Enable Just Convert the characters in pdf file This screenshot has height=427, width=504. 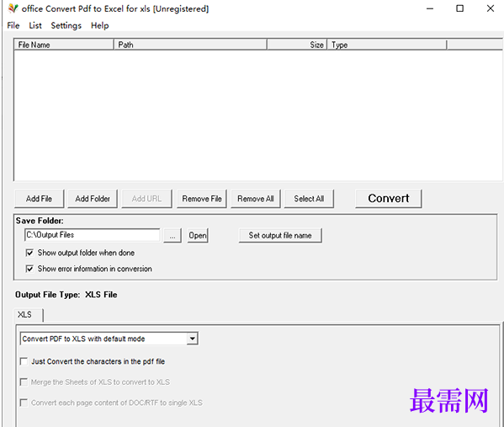[24, 361]
